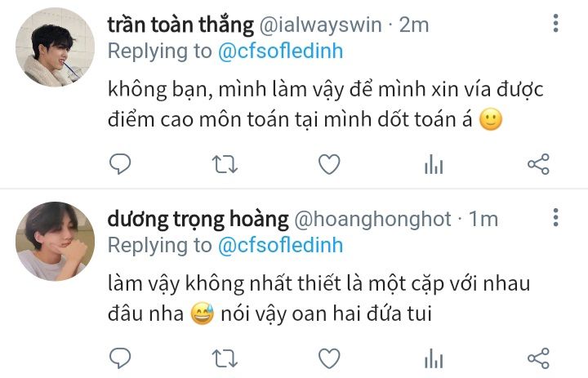Open the dương trọng hoàng display name
Image resolution: width=588 pixels, height=378 pixels.
coord(198,219)
